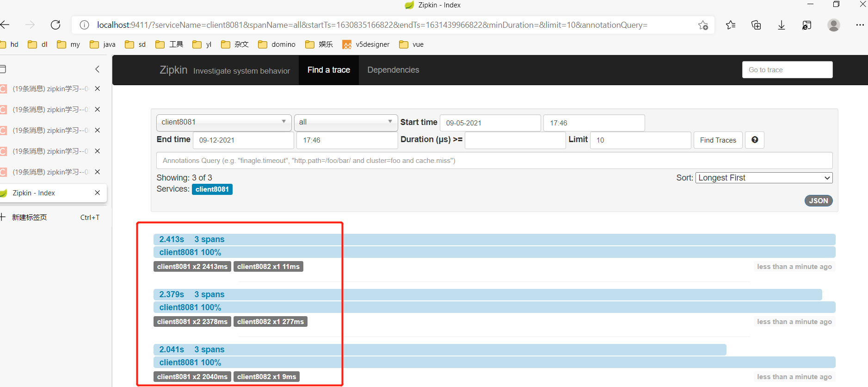Screen dimensions: 868x387
Task: Close the Zipkin - Index vertical tab
Action: point(97,193)
